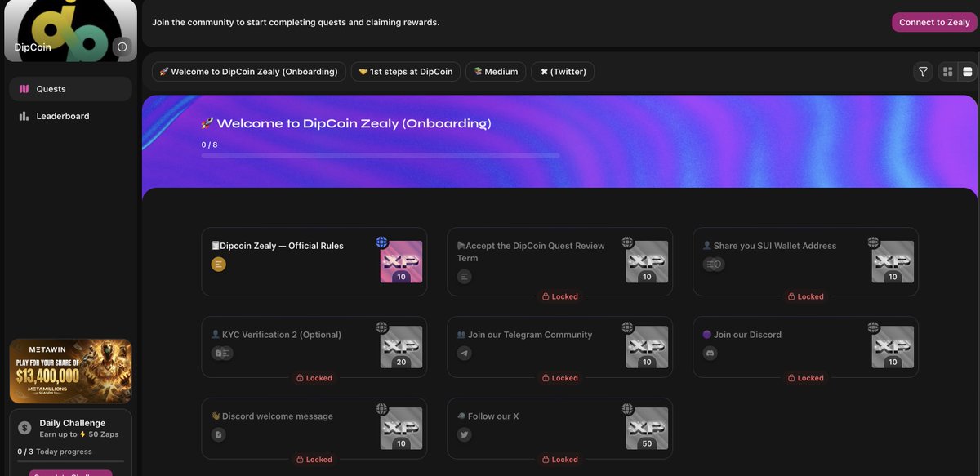Viewport: 980px width, 476px height.
Task: Open the Join our Telegram Community quest
Action: (559, 347)
